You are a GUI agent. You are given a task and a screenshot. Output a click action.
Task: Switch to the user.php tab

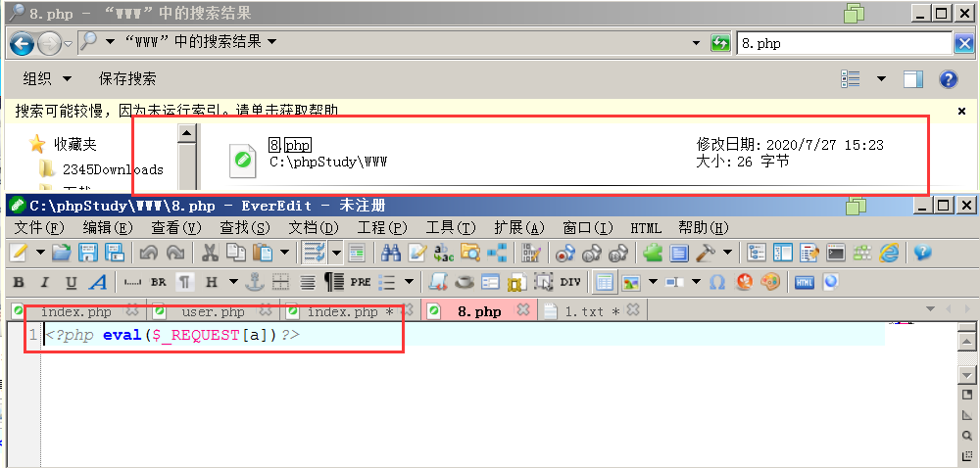coord(213,310)
